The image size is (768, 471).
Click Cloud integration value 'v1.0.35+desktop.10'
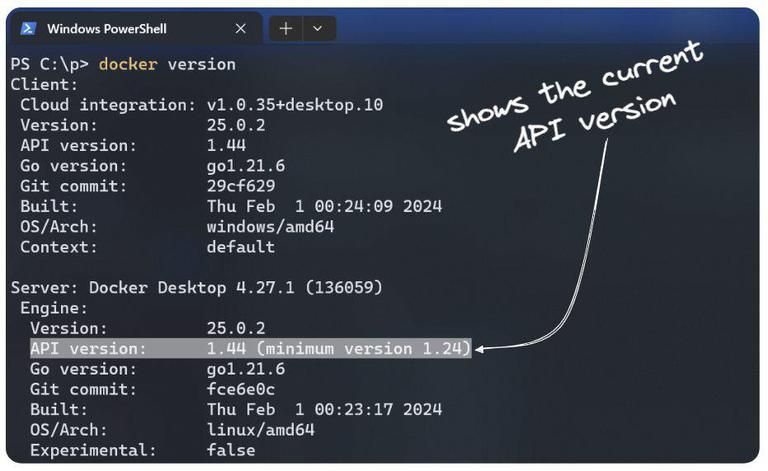295,105
